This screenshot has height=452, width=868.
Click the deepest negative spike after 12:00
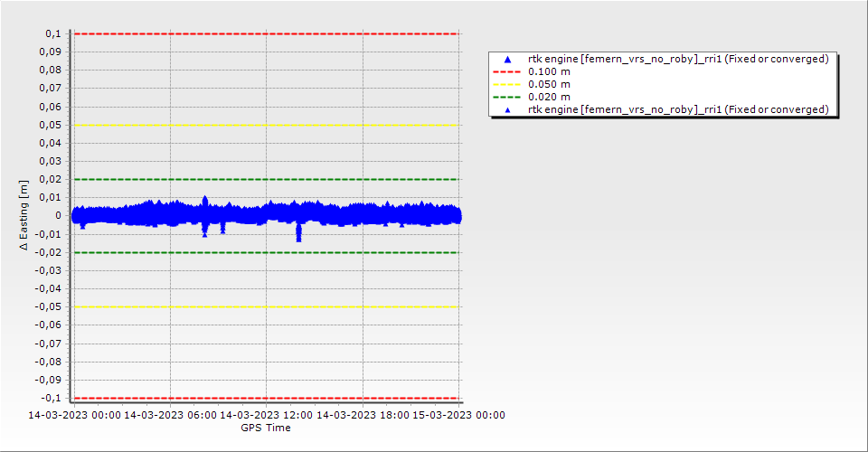click(298, 237)
